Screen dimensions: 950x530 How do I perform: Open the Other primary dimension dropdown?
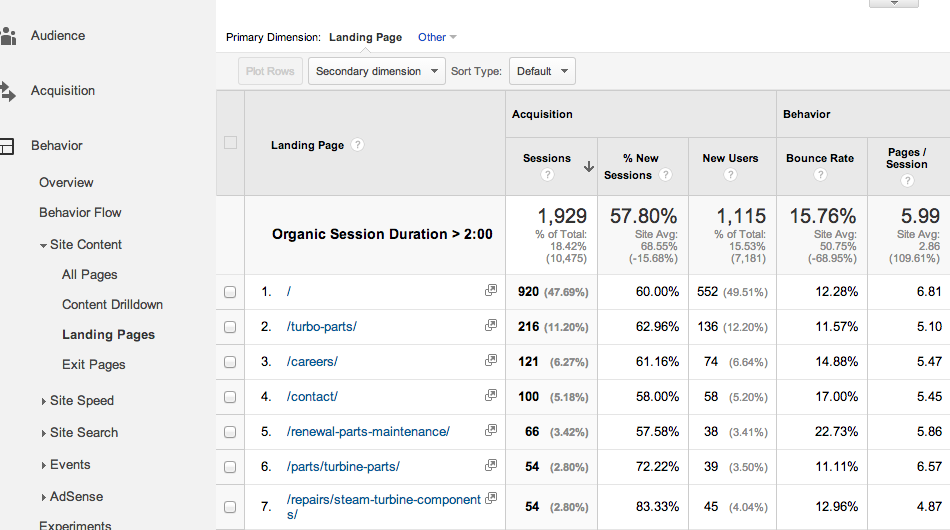pos(437,38)
